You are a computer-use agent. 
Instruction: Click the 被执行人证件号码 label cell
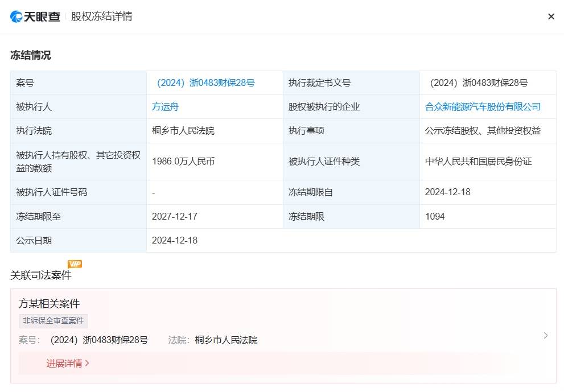pyautogui.click(x=79, y=192)
